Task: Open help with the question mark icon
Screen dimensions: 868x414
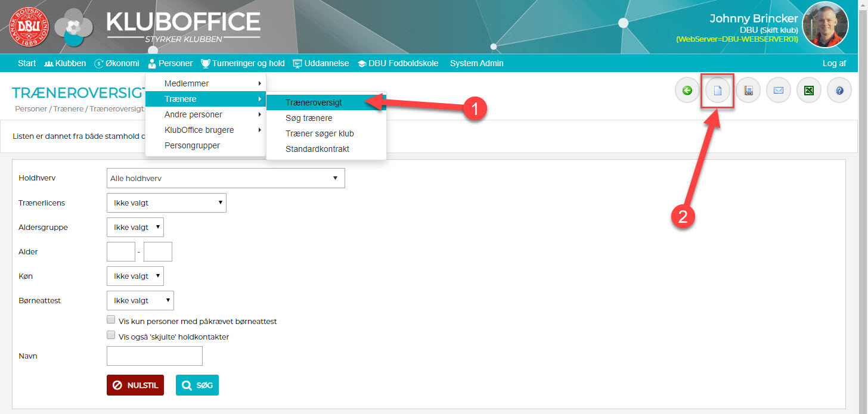Action: pos(839,91)
